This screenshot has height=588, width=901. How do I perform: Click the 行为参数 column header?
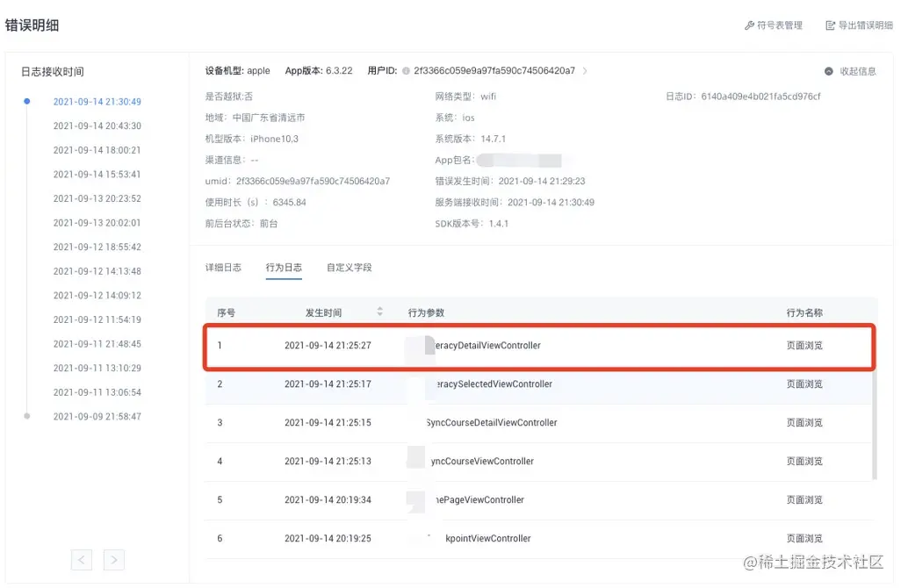tap(427, 312)
